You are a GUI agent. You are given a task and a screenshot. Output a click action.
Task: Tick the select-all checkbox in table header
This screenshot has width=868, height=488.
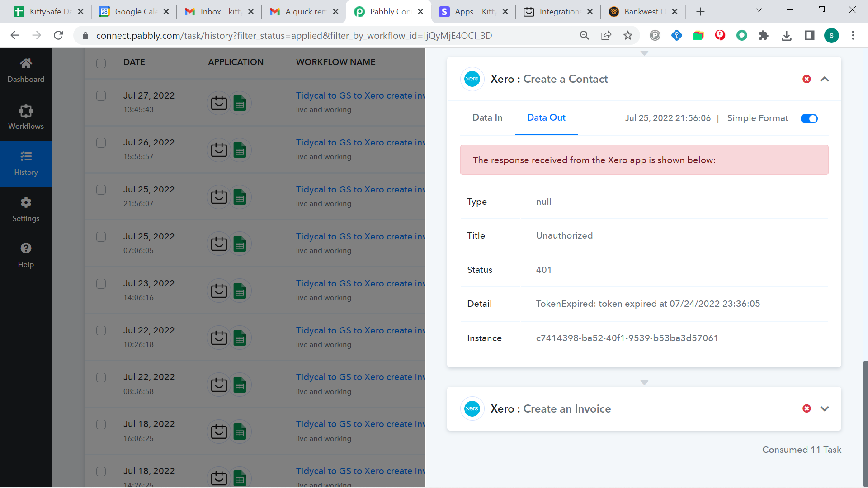click(x=101, y=63)
